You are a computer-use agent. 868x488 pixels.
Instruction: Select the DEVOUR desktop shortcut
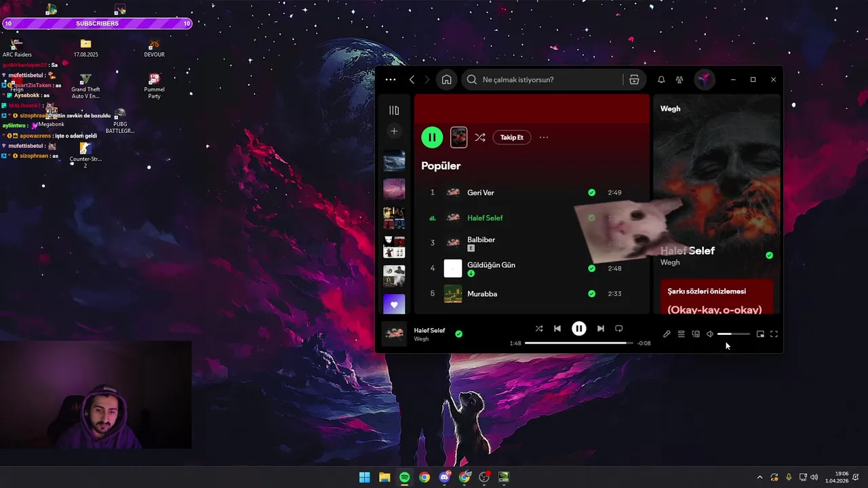pyautogui.click(x=154, y=47)
